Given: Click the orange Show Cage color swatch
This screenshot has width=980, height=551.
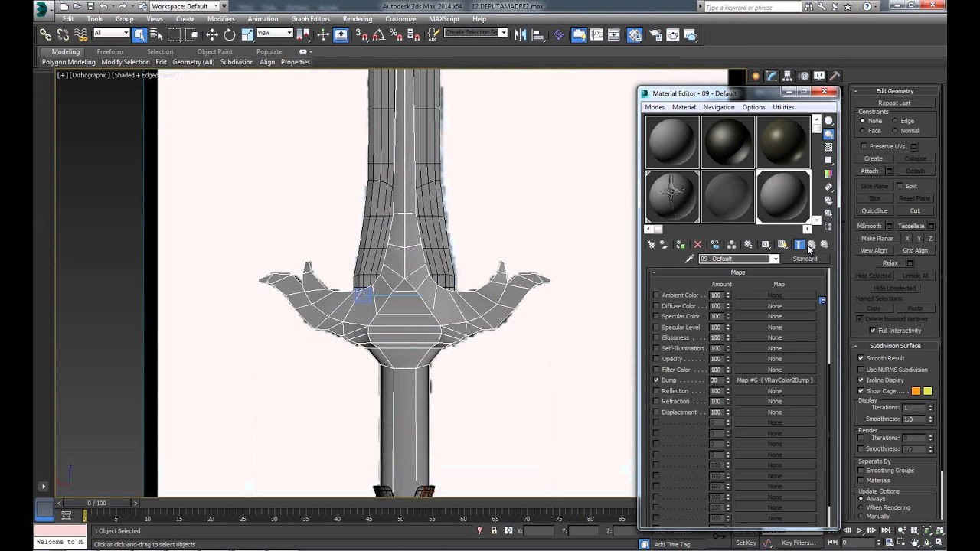Looking at the screenshot, I should [x=916, y=391].
